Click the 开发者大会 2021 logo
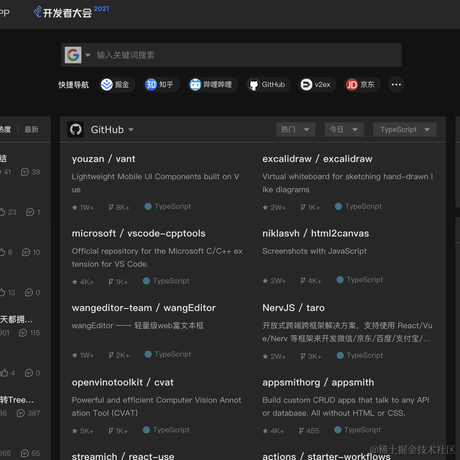460x460 pixels. click(x=71, y=12)
